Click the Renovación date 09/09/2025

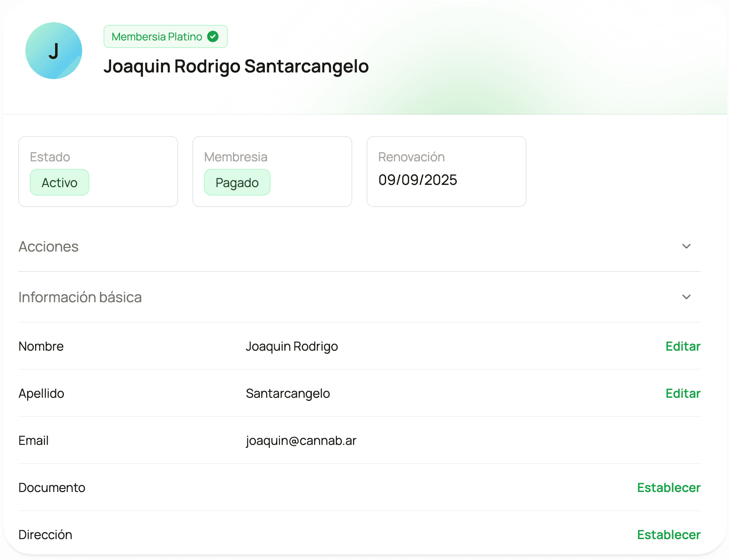click(418, 180)
